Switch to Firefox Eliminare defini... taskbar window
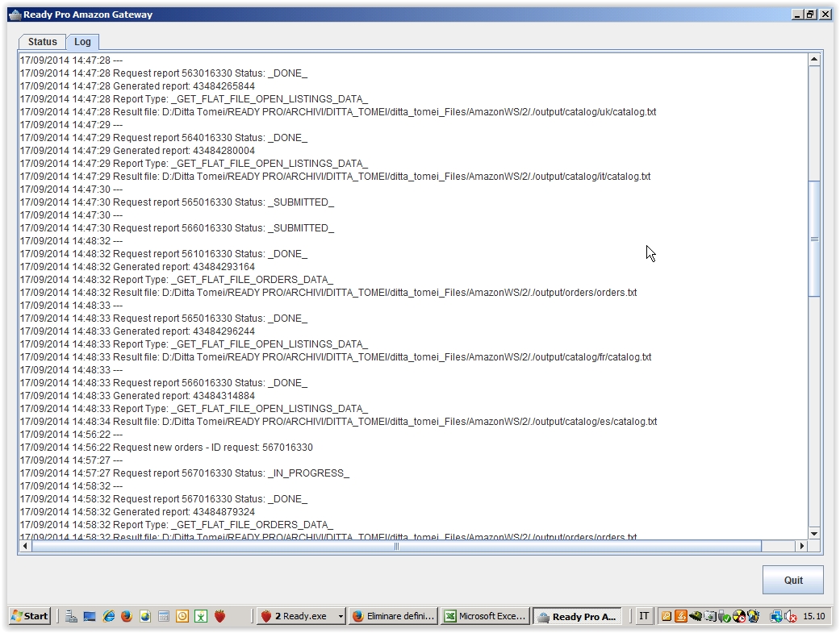Viewport: 840px width, 633px height. [394, 616]
